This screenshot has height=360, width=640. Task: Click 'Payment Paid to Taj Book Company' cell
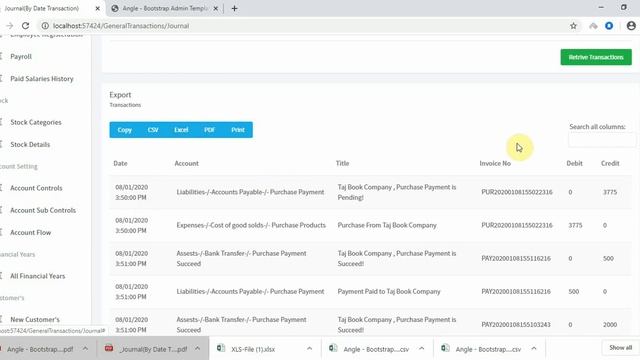389,291
